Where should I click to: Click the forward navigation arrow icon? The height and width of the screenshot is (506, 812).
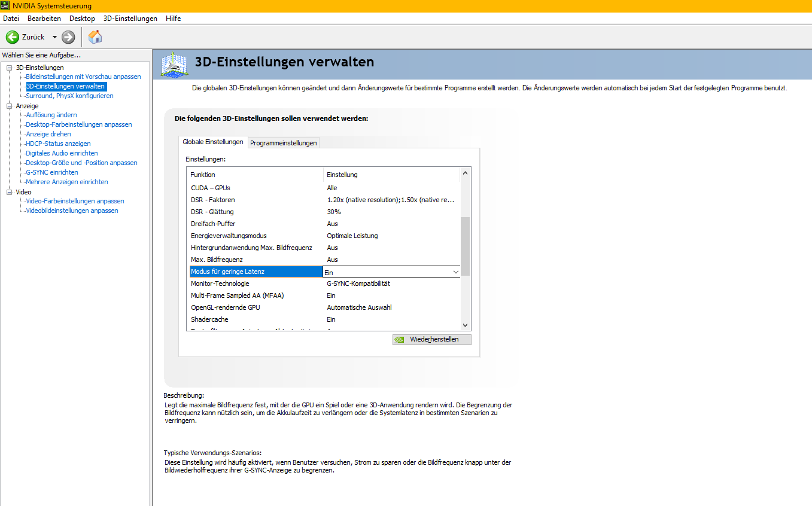click(x=68, y=37)
